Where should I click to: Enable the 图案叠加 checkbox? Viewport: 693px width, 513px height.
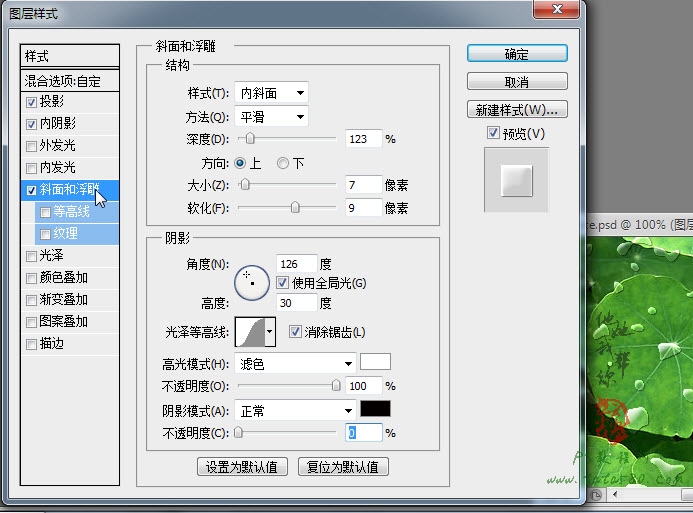pyautogui.click(x=31, y=322)
